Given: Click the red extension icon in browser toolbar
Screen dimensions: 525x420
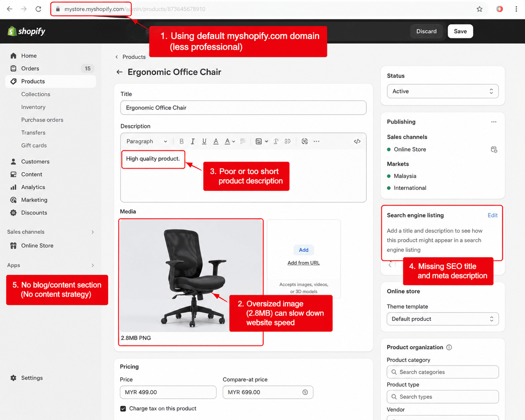Looking at the screenshot, I should tap(500, 9).
